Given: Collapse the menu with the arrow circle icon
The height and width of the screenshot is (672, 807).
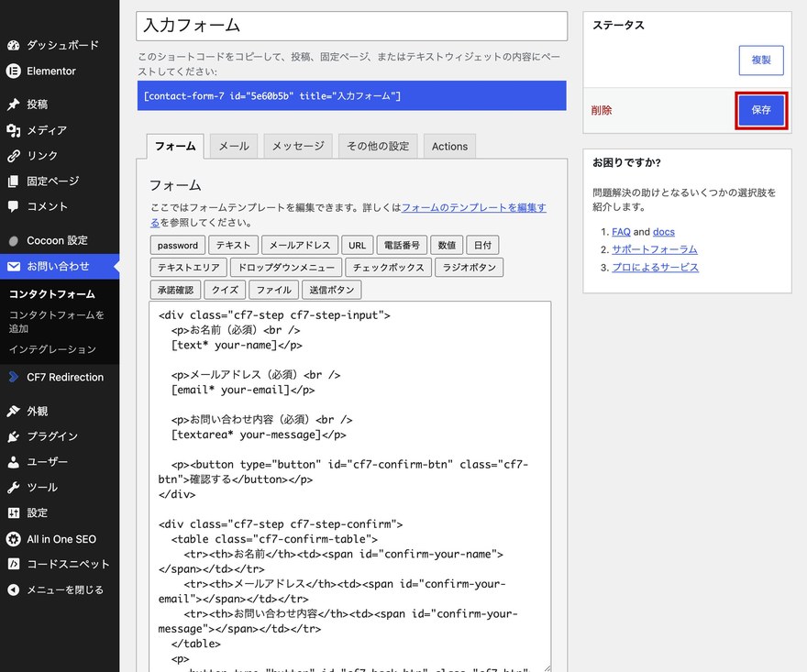Looking at the screenshot, I should (x=14, y=589).
